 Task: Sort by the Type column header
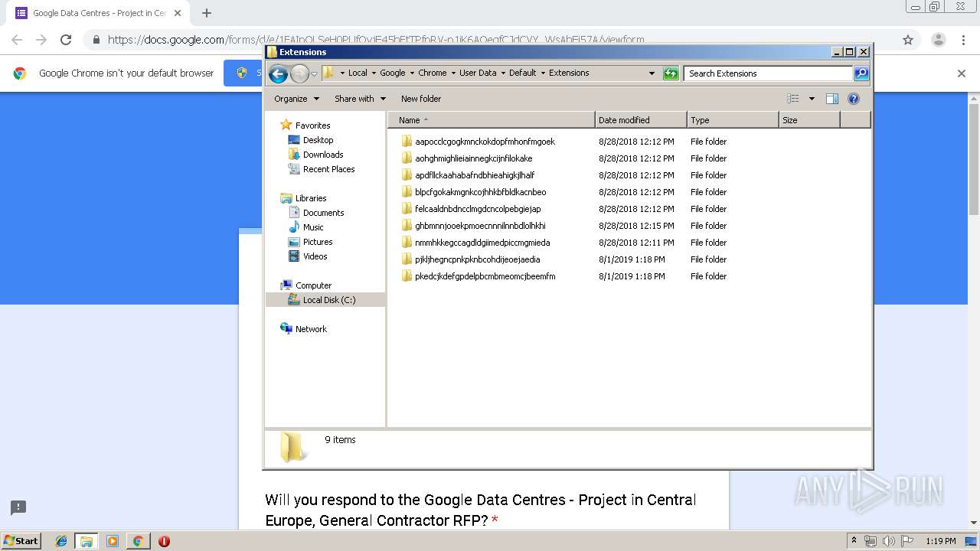click(733, 120)
